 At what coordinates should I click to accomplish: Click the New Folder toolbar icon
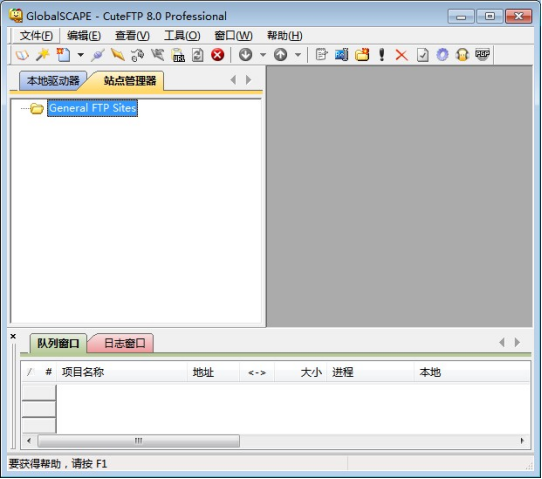tap(362, 55)
